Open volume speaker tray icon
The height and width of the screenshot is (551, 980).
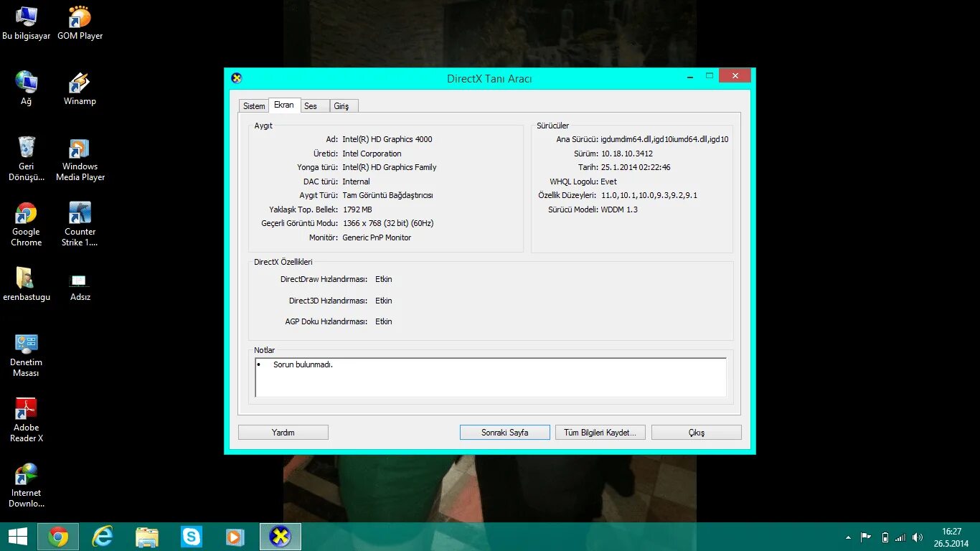point(918,537)
